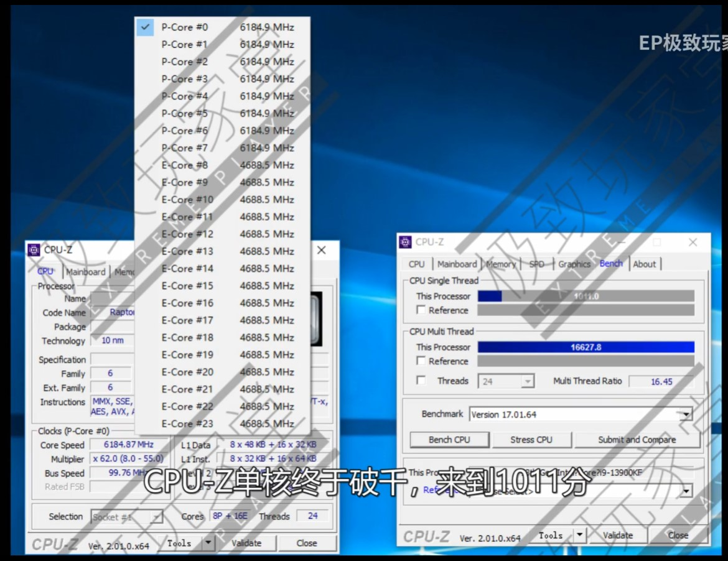The image size is (728, 561).
Task: Enable Multi Thread Reference checkbox
Action: coord(421,361)
